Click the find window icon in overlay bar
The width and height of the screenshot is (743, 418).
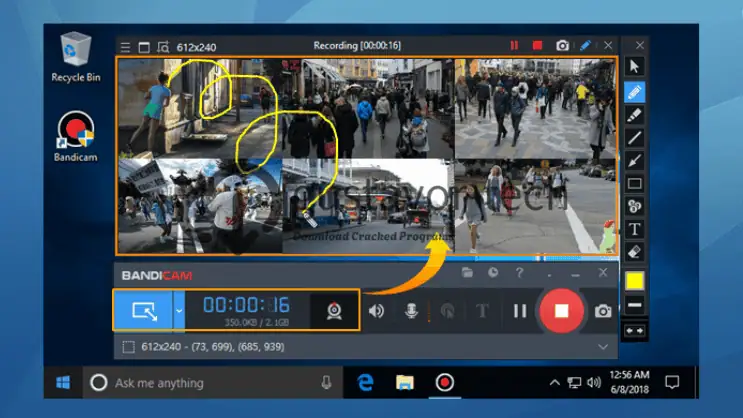pos(163,47)
